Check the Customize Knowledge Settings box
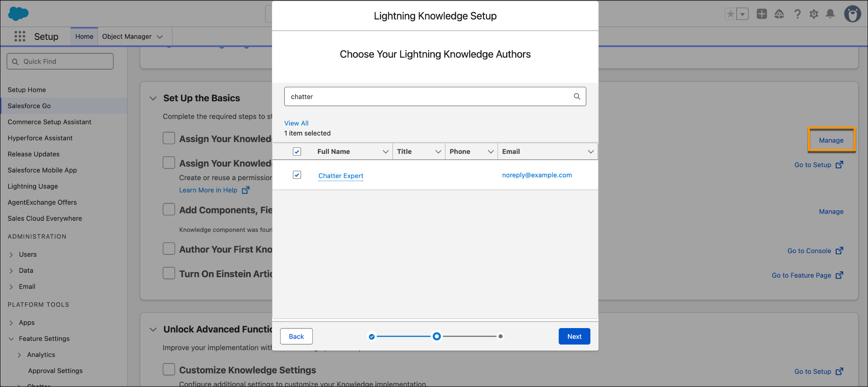 pyautogui.click(x=169, y=369)
